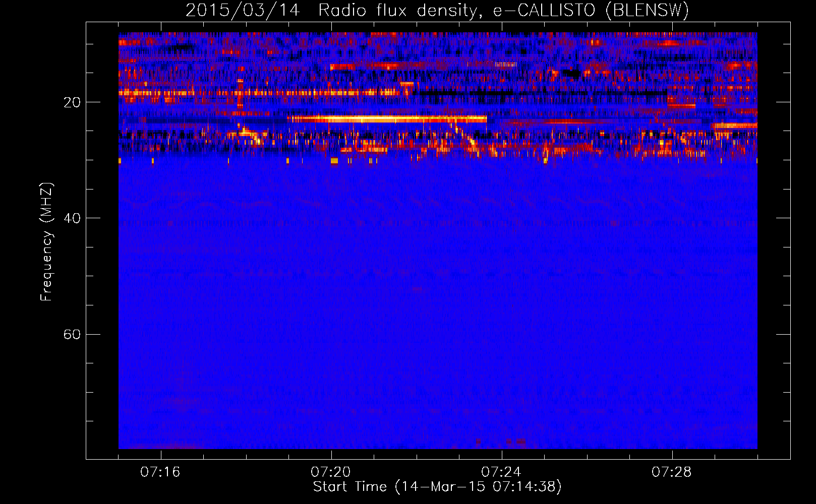816x504 pixels.
Task: Click the 'Start Time (14-Mar-15 07:14:38)' label
Action: coord(437,487)
